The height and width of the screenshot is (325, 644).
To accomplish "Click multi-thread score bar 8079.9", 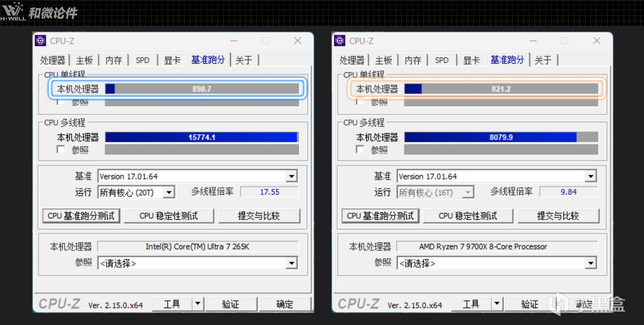I will 501,137.
